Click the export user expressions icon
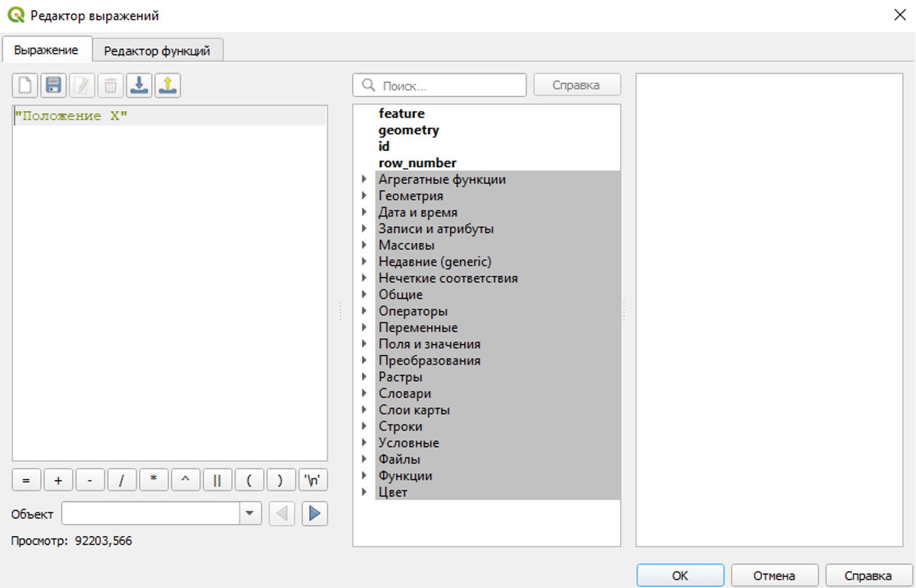Screen dimensions: 916x588 click(168, 85)
